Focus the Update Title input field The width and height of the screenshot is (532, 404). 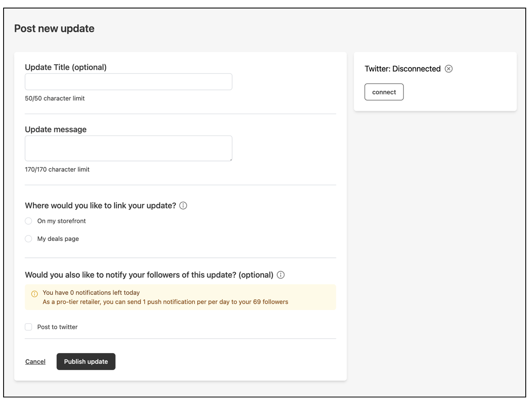pos(129,82)
